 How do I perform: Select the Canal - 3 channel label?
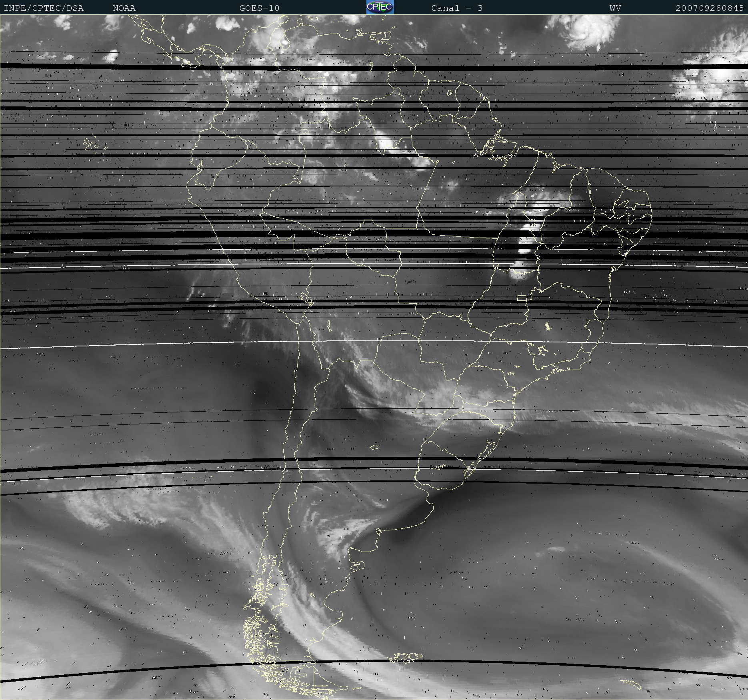click(x=457, y=8)
